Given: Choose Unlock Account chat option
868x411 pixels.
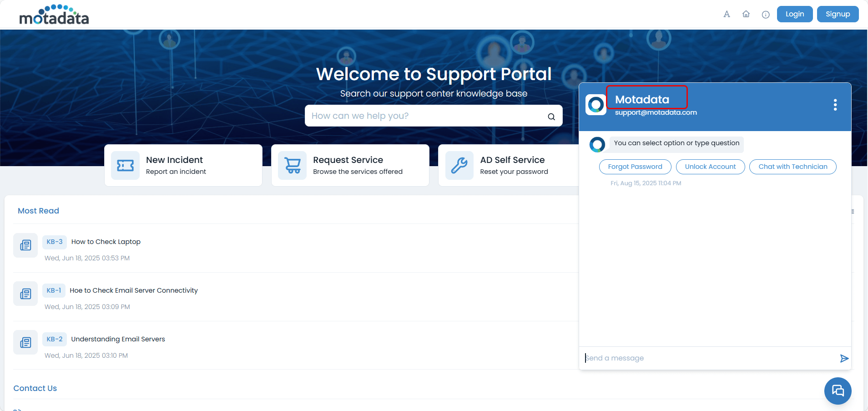Looking at the screenshot, I should [710, 167].
